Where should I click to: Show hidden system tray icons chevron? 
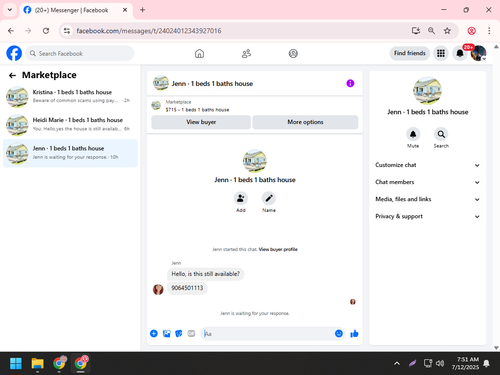click(x=397, y=363)
